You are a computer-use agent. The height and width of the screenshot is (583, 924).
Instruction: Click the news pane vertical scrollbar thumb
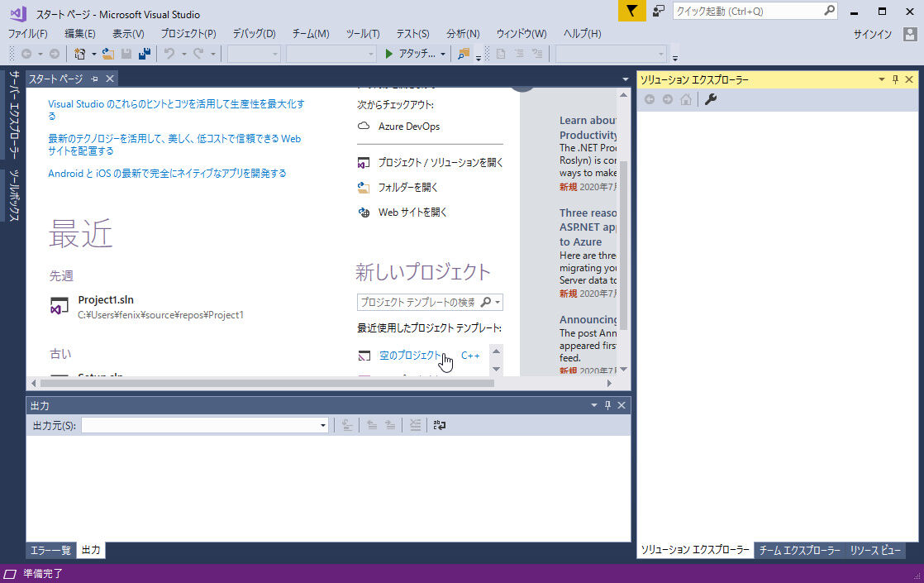point(623,245)
